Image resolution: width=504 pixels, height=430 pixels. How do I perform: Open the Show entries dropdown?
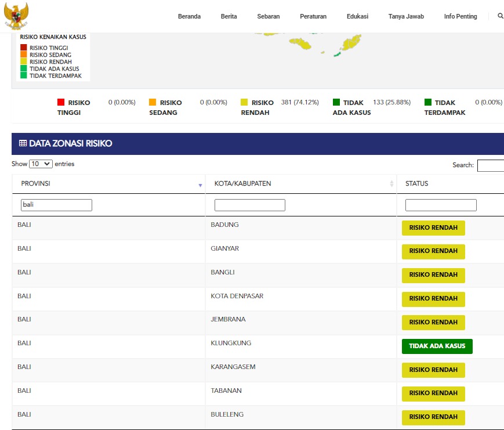click(x=41, y=164)
